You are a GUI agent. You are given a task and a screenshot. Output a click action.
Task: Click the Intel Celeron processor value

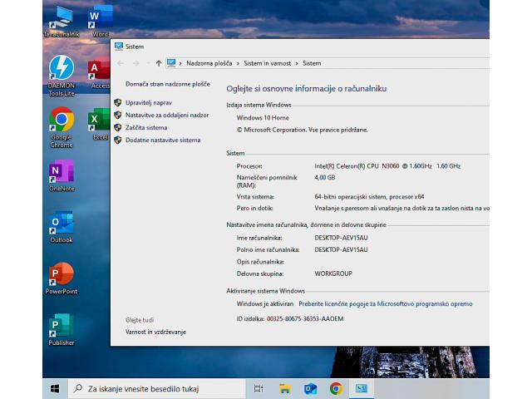pyautogui.click(x=387, y=166)
